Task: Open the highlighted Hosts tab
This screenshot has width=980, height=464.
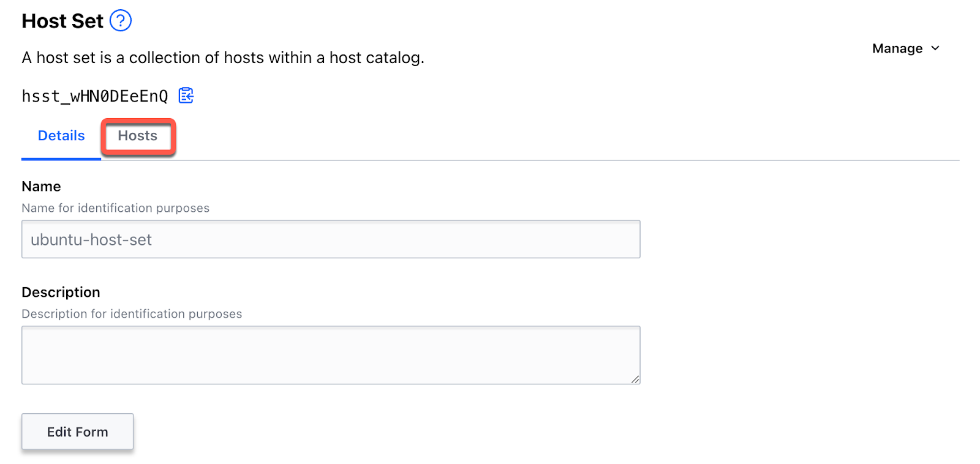Action: [137, 136]
